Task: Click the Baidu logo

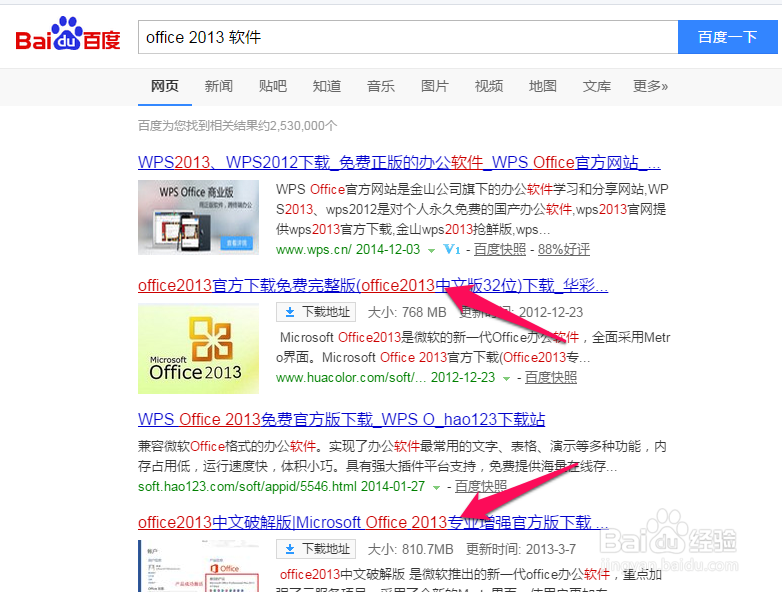Action: (x=68, y=34)
